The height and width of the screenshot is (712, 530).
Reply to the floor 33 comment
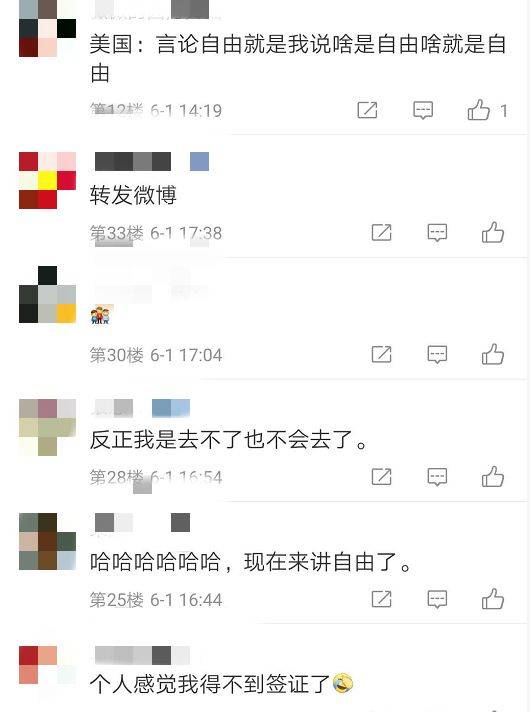coord(437,233)
